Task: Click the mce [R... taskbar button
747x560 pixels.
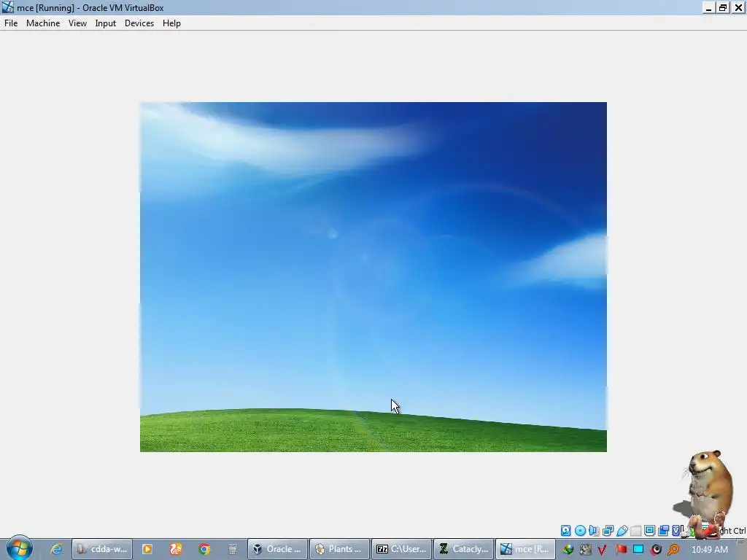Action: coord(525,549)
